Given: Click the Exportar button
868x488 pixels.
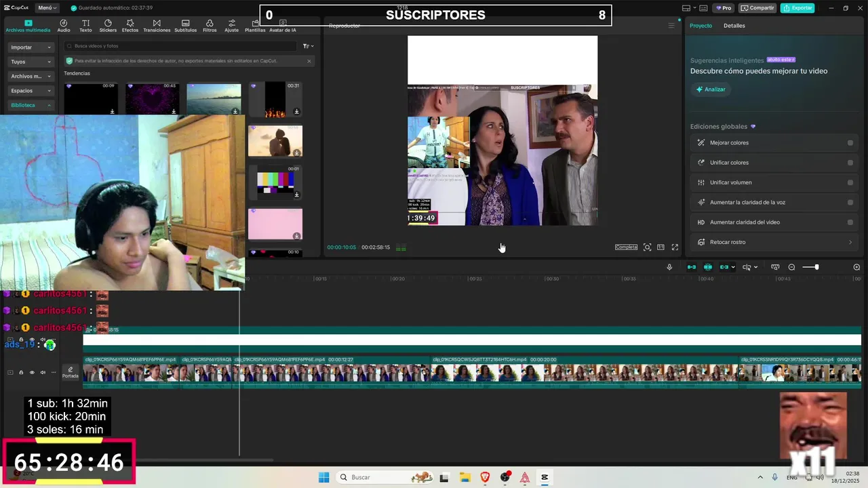Looking at the screenshot, I should [x=797, y=8].
